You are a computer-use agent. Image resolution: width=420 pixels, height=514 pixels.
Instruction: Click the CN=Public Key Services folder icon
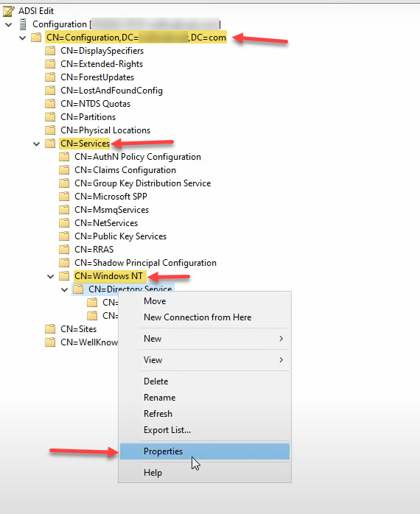coord(64,236)
